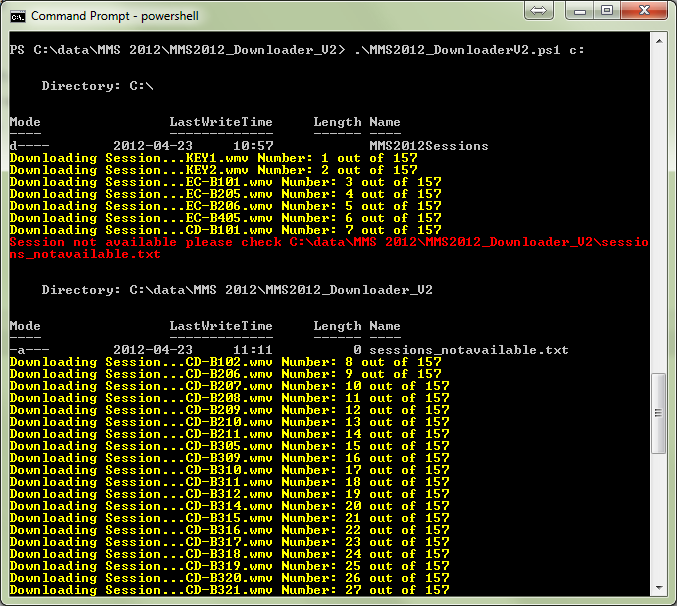Click the CD-B320.wmv download line
This screenshot has width=677, height=606.
coord(230,578)
